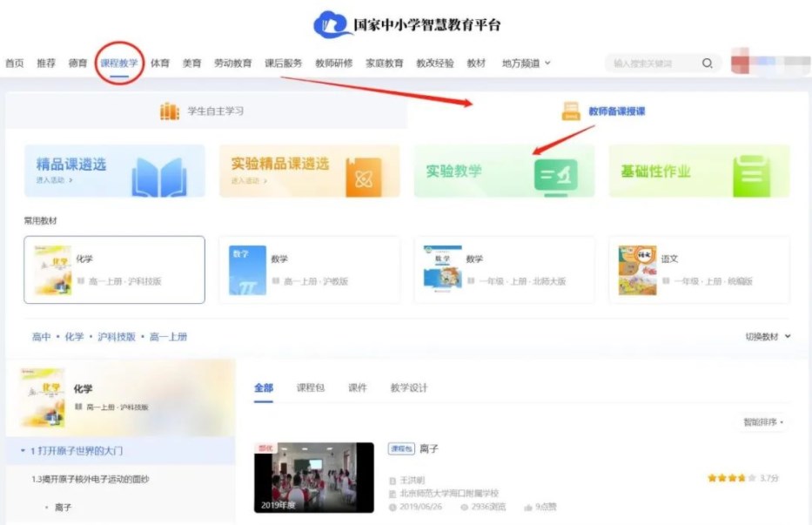Open the 美育 navigation item
Viewport: 812px width, 525px height.
[x=191, y=64]
